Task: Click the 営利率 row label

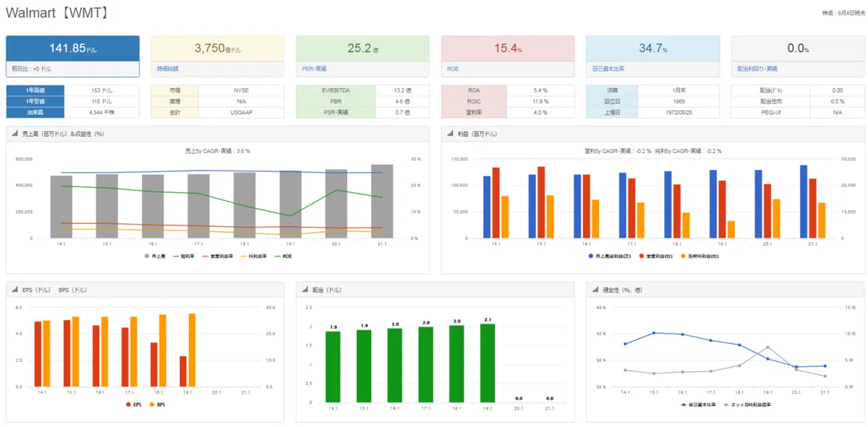Action: click(x=474, y=113)
